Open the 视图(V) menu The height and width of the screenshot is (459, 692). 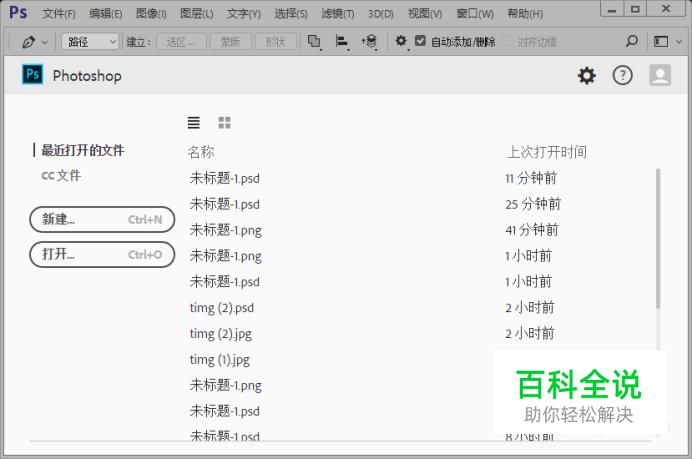point(425,14)
